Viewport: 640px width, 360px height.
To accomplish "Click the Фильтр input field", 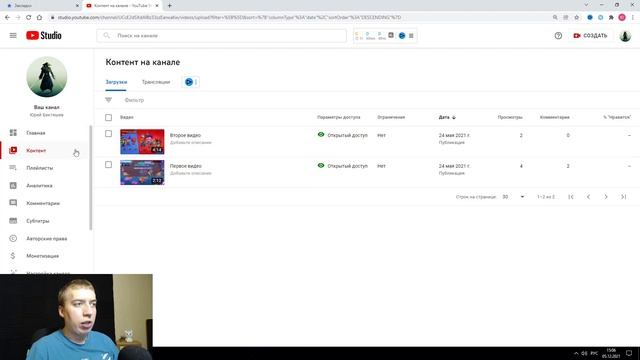I will pos(134,100).
